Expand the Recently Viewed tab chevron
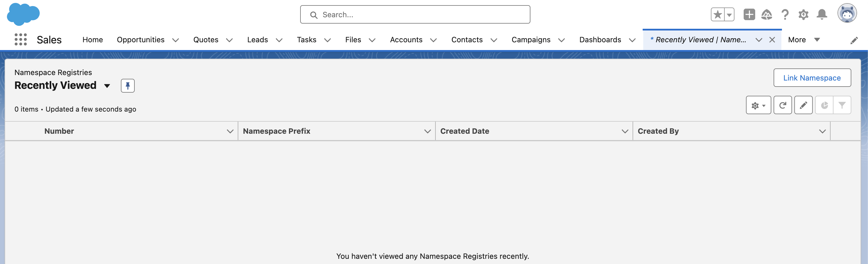868x264 pixels. (758, 40)
